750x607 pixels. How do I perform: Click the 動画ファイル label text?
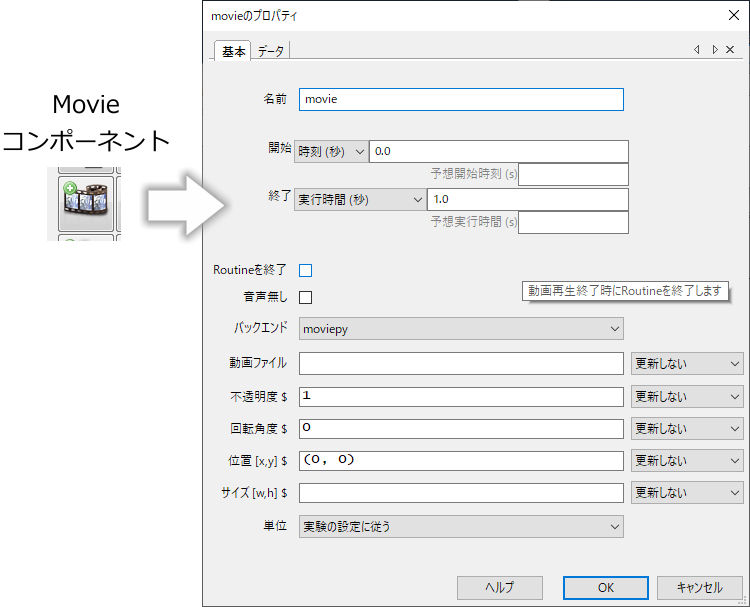(x=258, y=363)
